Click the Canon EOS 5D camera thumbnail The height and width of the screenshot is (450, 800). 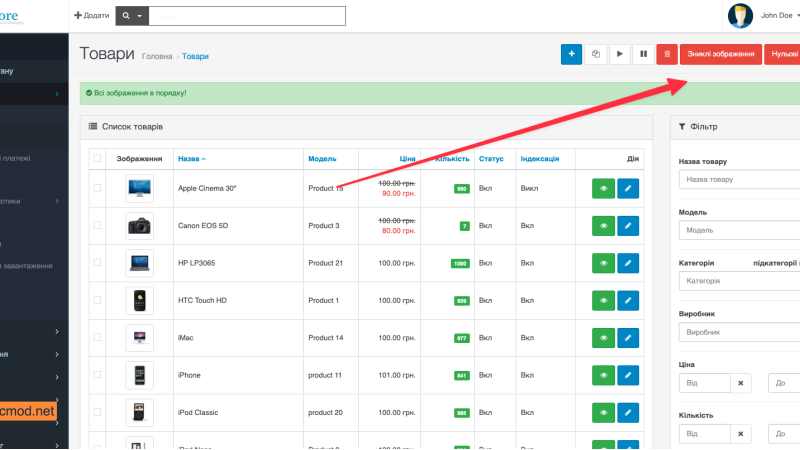(x=139, y=226)
